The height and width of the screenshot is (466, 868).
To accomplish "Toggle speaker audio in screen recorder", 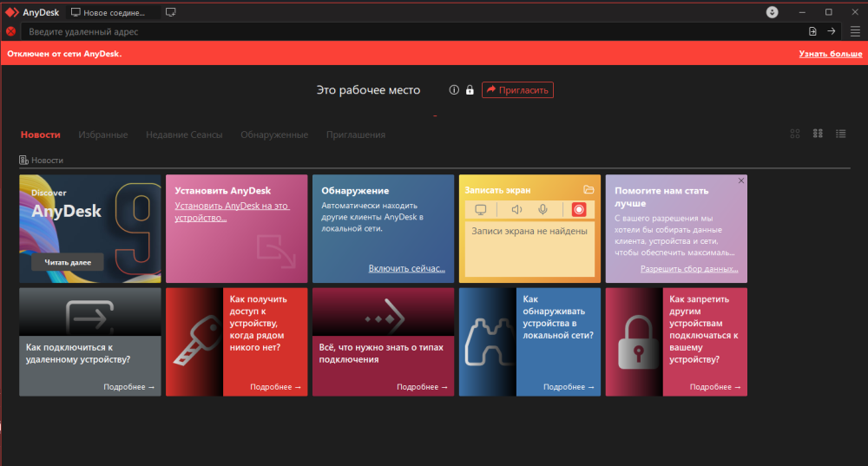I will [x=516, y=210].
